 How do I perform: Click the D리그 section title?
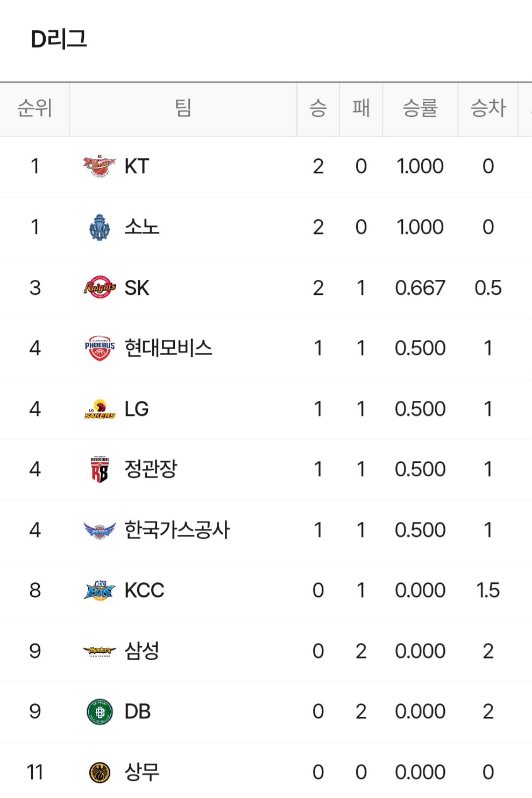coord(59,39)
